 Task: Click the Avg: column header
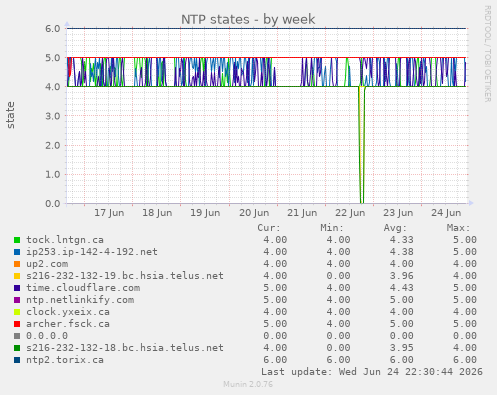pos(395,228)
